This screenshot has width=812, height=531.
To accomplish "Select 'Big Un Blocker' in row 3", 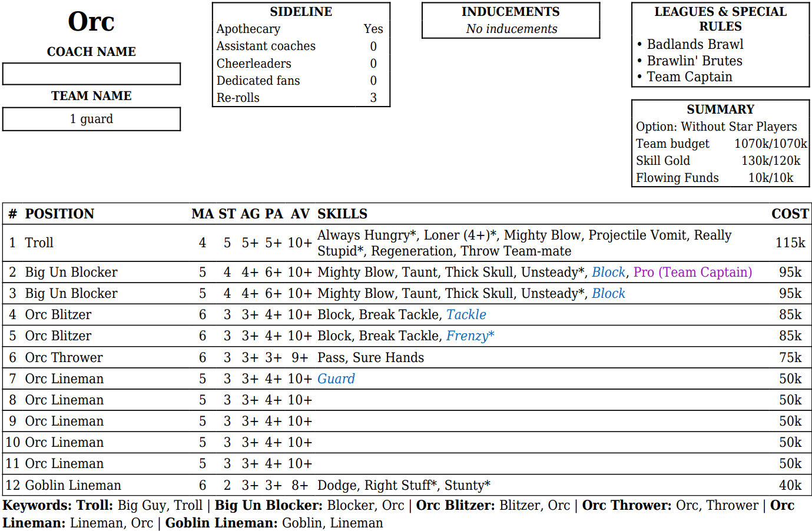I will click(71, 293).
